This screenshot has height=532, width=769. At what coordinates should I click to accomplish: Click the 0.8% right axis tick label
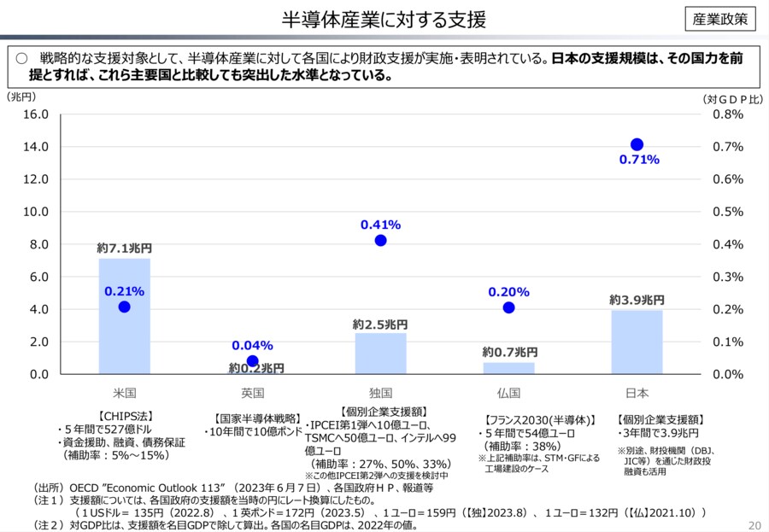tap(729, 114)
